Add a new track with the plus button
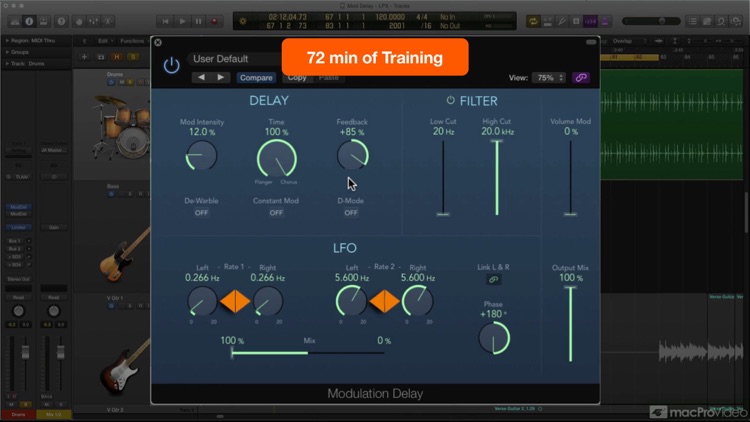This screenshot has height=422, width=750. (x=84, y=57)
